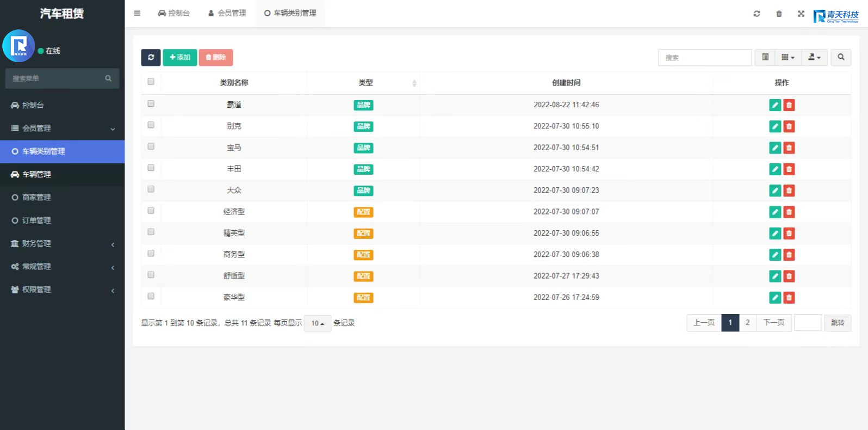Expand 常规管理 sidebar menu

62,267
